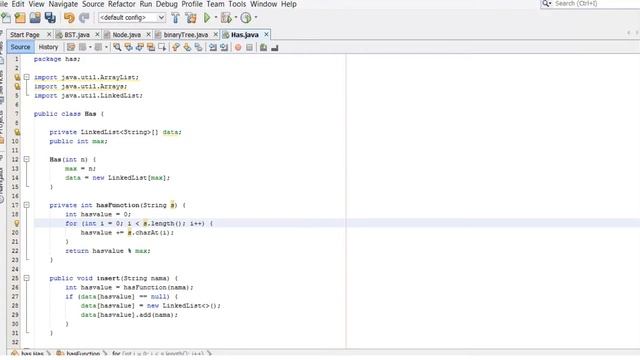
Task: Toggle a bookmark on the current line
Action: pos(198,47)
